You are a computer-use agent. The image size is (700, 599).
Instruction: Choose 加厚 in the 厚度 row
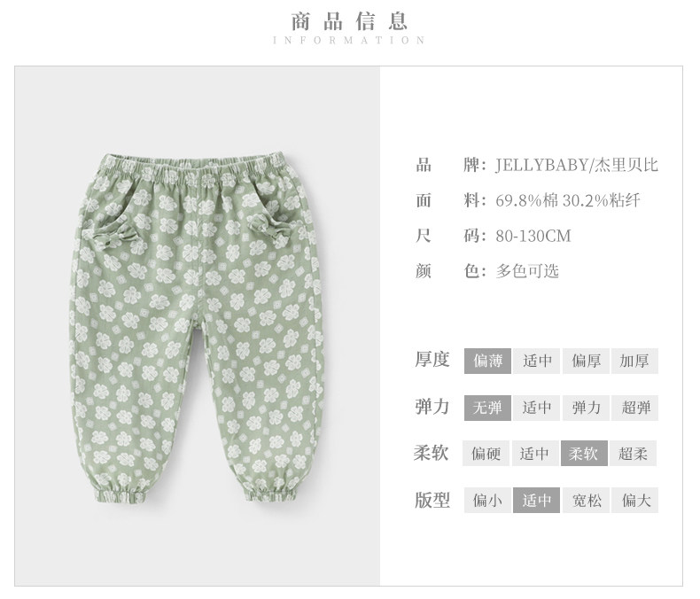click(634, 361)
